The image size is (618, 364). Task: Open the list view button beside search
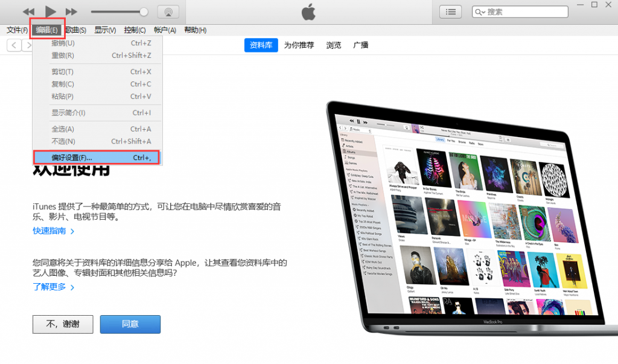click(x=450, y=12)
